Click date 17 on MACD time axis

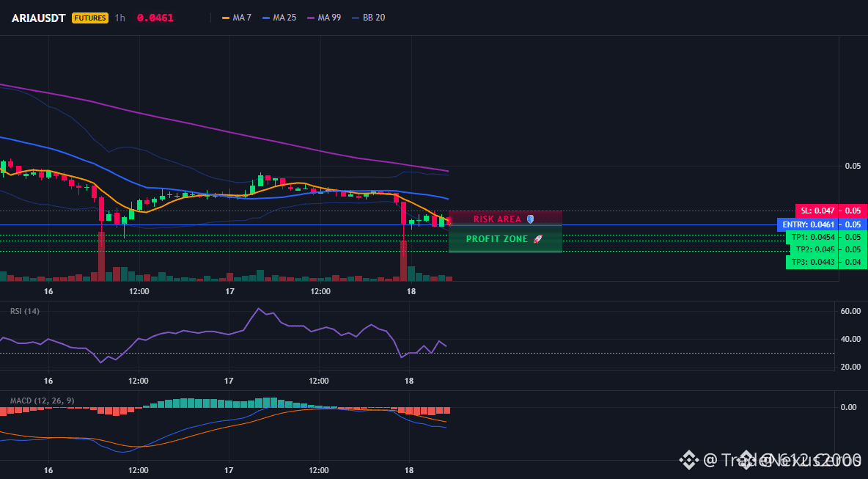click(229, 470)
